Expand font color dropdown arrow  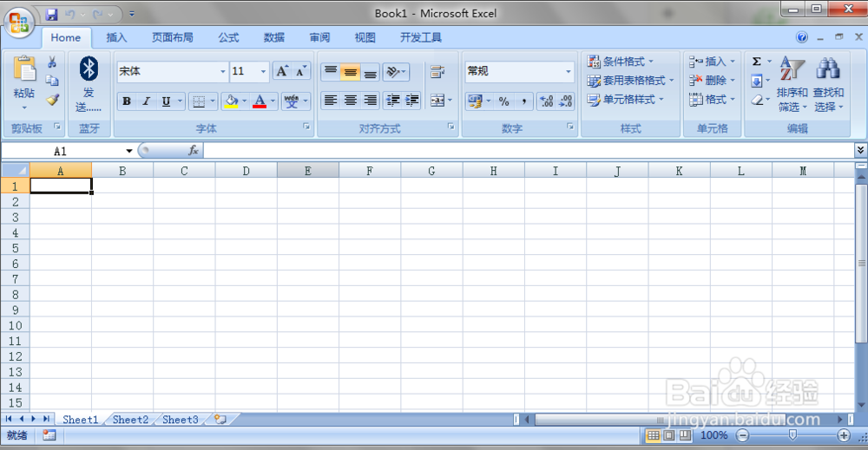(273, 101)
